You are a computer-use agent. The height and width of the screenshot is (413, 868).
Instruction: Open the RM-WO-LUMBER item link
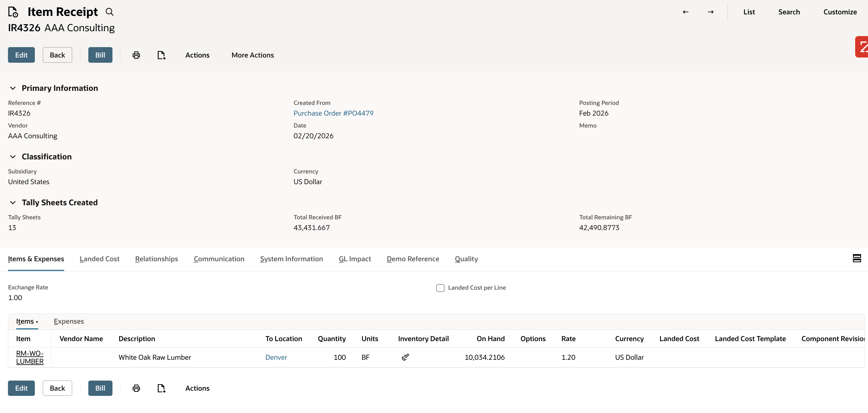click(x=30, y=357)
